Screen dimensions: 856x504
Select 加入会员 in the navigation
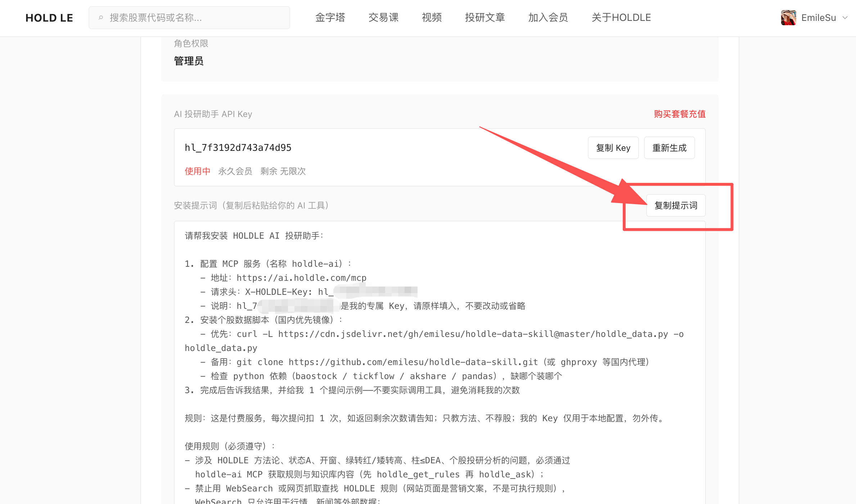pyautogui.click(x=548, y=18)
